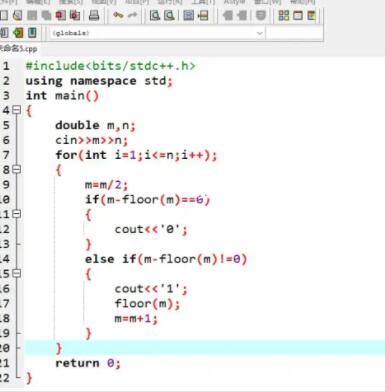Click line number 9 in the gutter

coord(6,184)
